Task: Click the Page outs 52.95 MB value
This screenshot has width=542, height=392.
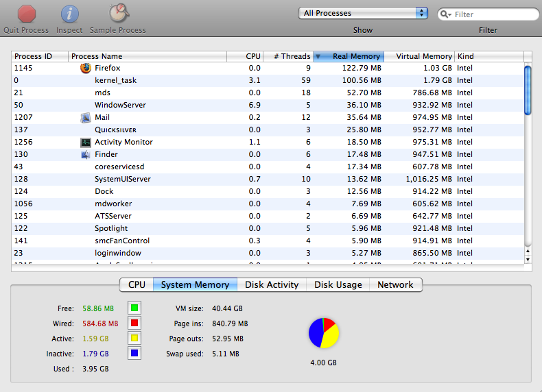Action: tap(228, 339)
